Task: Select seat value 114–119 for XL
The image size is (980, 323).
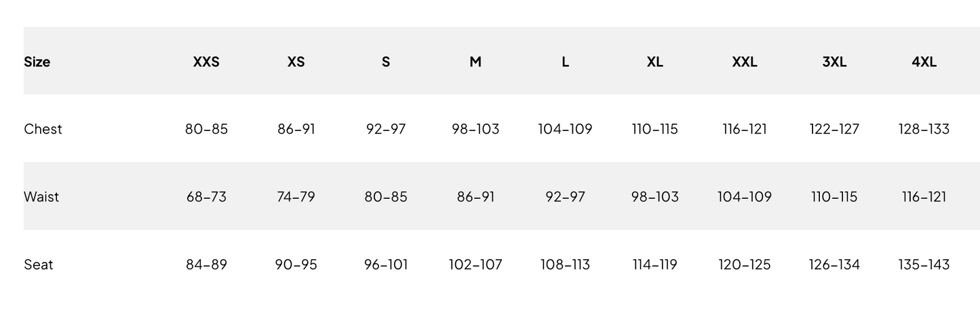Action: click(654, 265)
